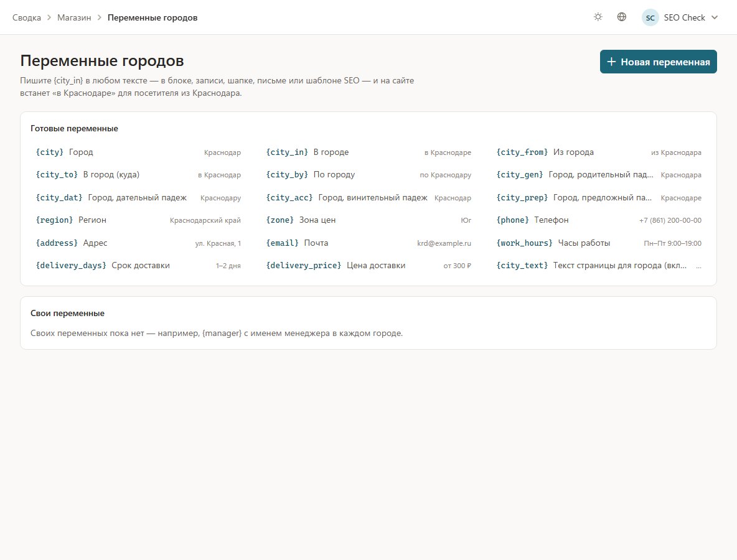Click the Свои переменные heading
The height and width of the screenshot is (560, 737).
coord(67,314)
